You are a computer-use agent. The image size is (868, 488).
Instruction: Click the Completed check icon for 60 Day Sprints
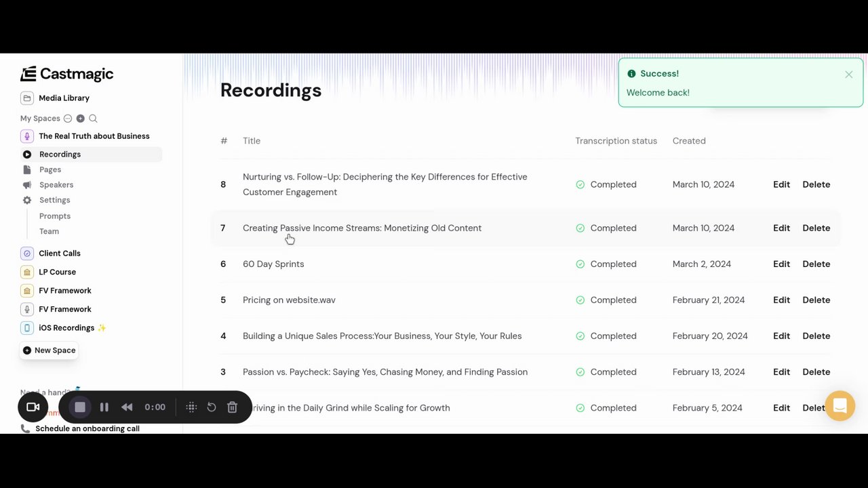(x=580, y=264)
